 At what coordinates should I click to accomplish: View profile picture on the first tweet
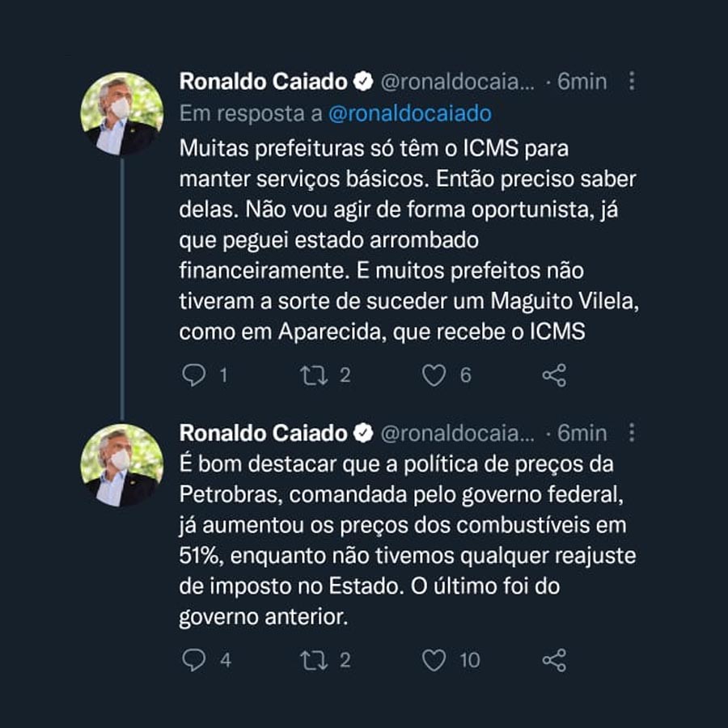pos(121,113)
